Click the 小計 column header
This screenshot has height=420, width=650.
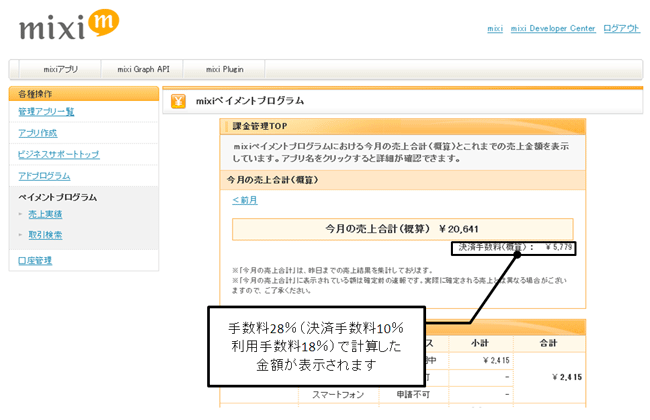pyautogui.click(x=480, y=343)
